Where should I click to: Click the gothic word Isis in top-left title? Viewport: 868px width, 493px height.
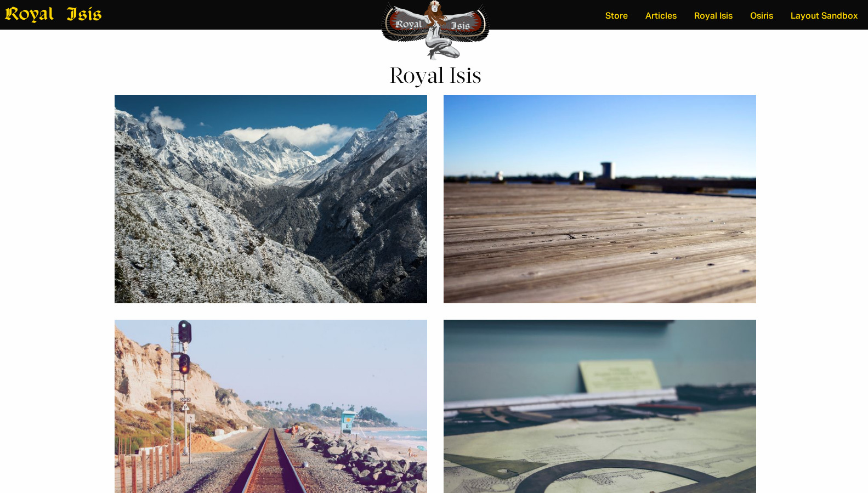(84, 14)
